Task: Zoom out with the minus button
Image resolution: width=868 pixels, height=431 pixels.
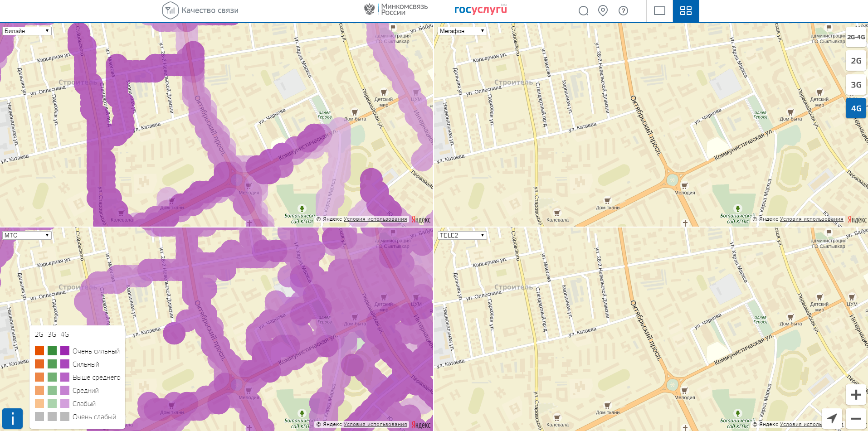Action: 856,419
